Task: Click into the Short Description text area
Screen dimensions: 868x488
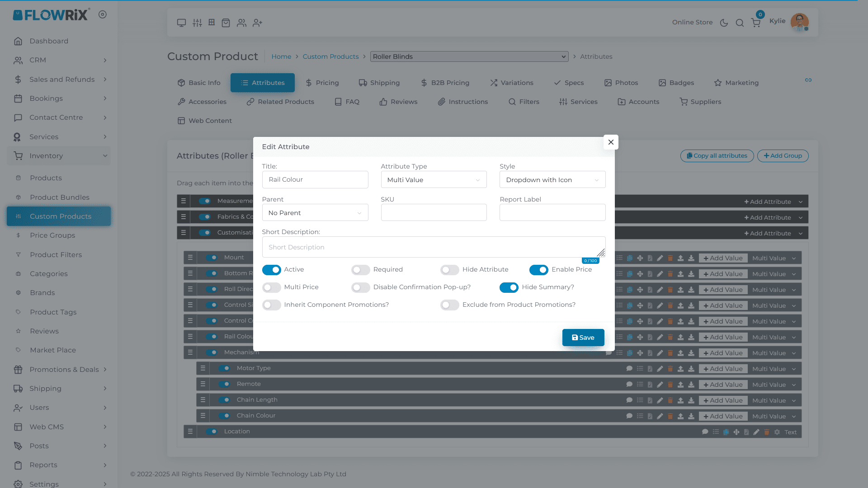Action: (x=433, y=247)
